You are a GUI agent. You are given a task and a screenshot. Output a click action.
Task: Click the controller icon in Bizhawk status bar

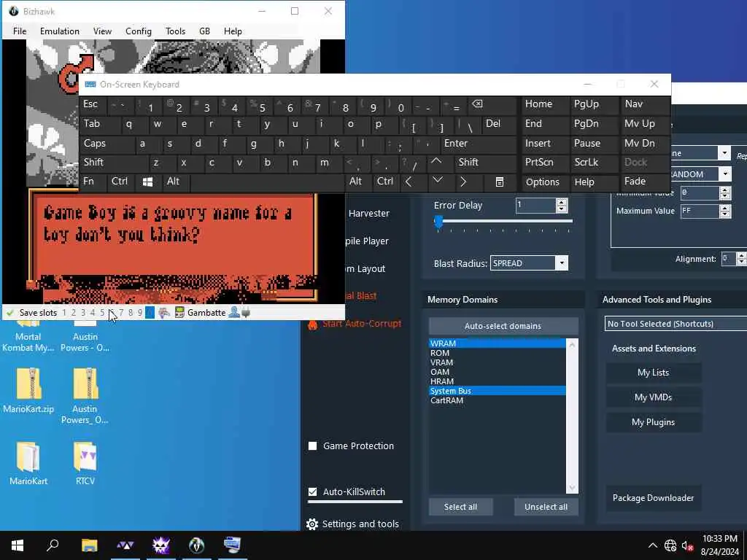(164, 313)
